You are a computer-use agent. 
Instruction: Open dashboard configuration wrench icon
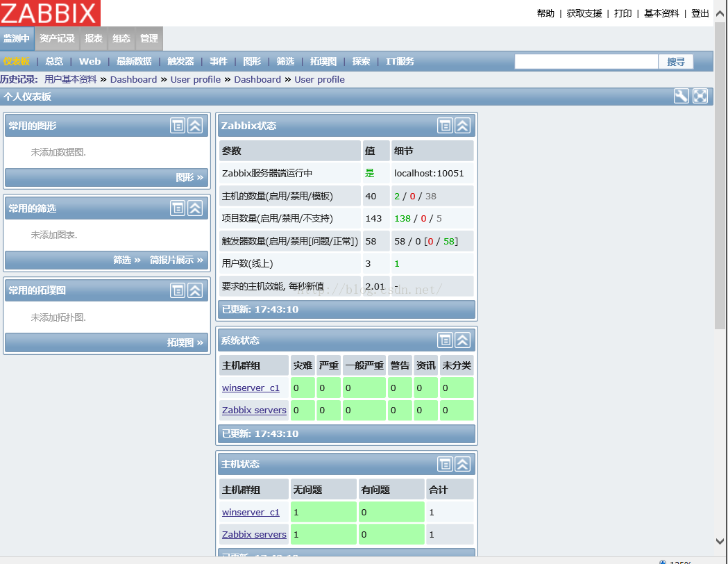pos(681,96)
